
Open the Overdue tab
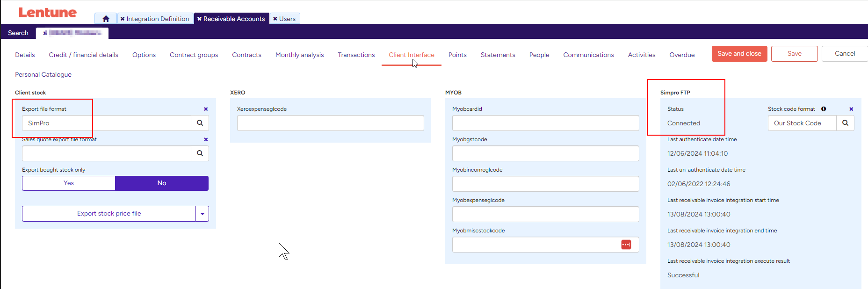(682, 55)
